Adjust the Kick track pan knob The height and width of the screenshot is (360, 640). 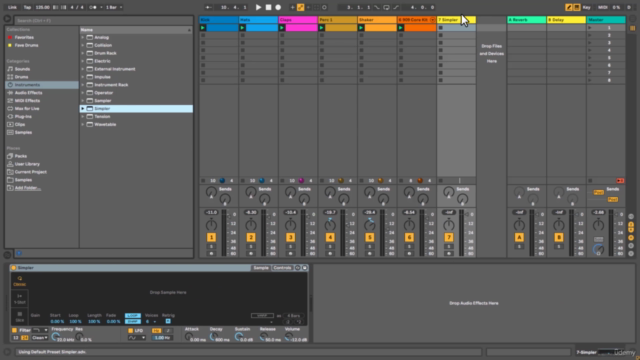211,224
